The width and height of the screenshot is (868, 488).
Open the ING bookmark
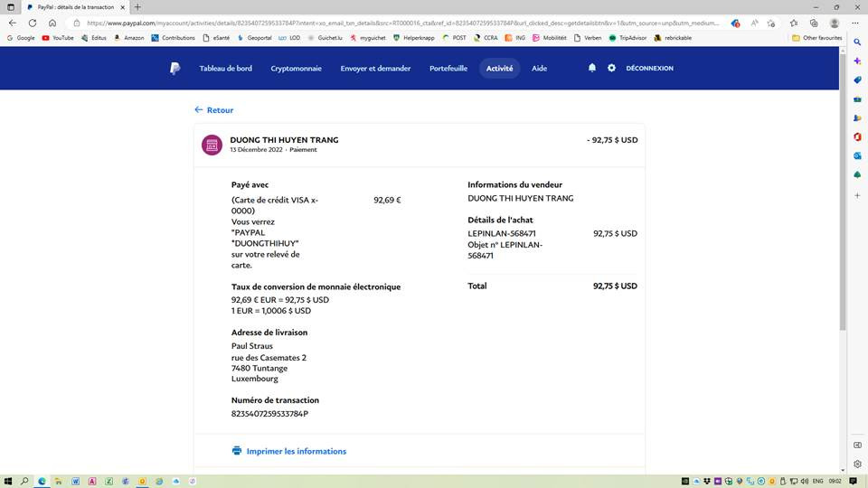tap(514, 38)
